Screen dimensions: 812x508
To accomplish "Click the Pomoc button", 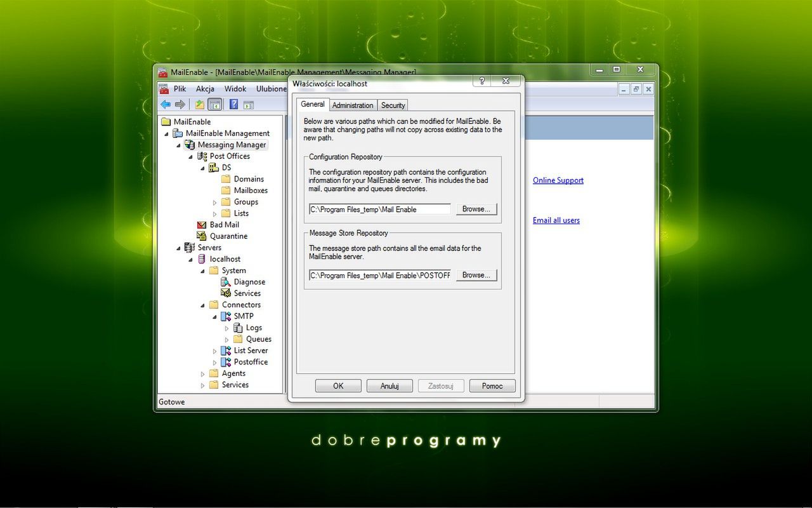I will pos(492,386).
